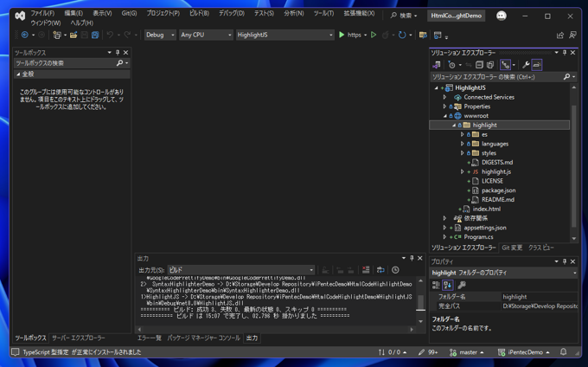Click the Navigate Backward arrow icon
The image size is (588, 367).
tap(25, 35)
